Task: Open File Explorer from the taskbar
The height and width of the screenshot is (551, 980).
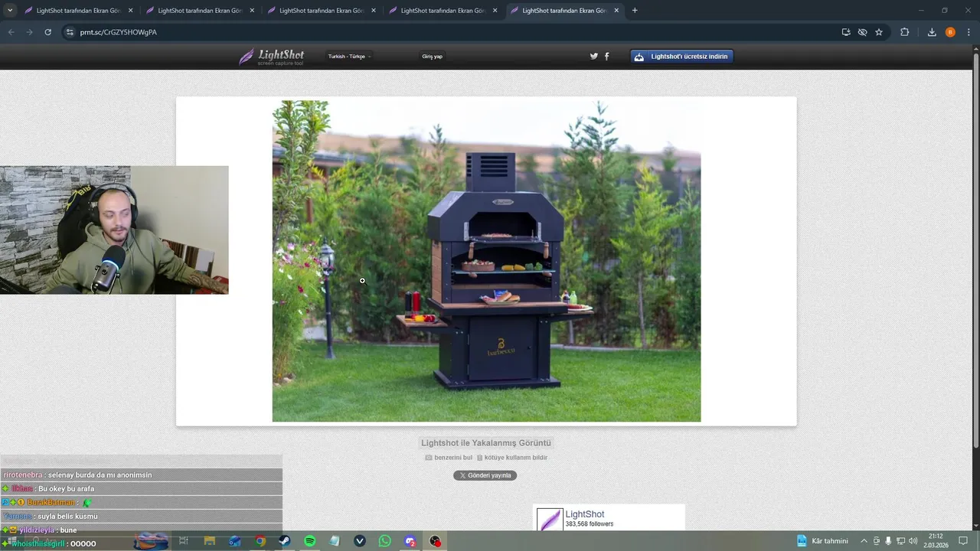Action: click(x=209, y=541)
